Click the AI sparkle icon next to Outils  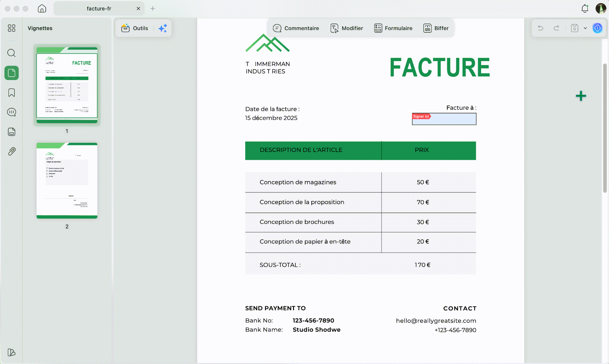tap(163, 28)
